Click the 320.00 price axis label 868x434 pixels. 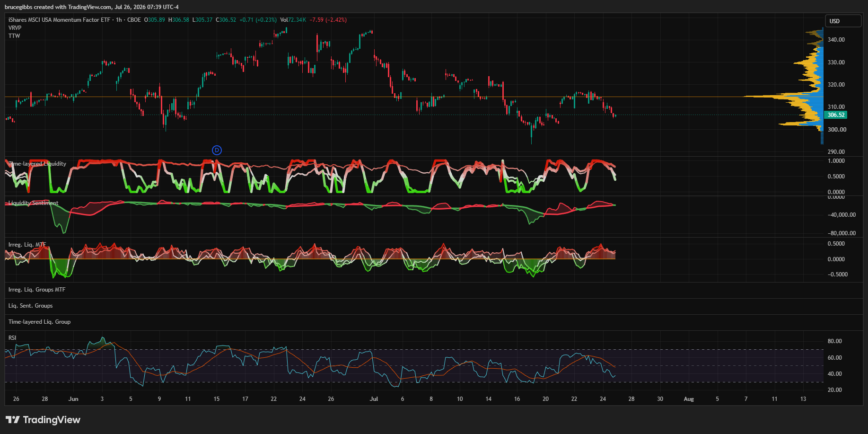click(836, 85)
